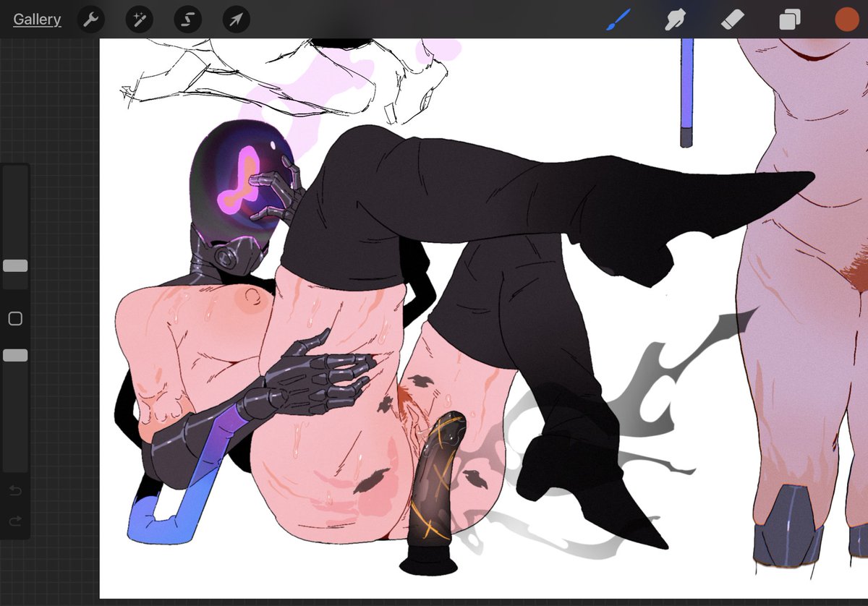
Task: Adjust the brush size slider
Action: point(15,265)
